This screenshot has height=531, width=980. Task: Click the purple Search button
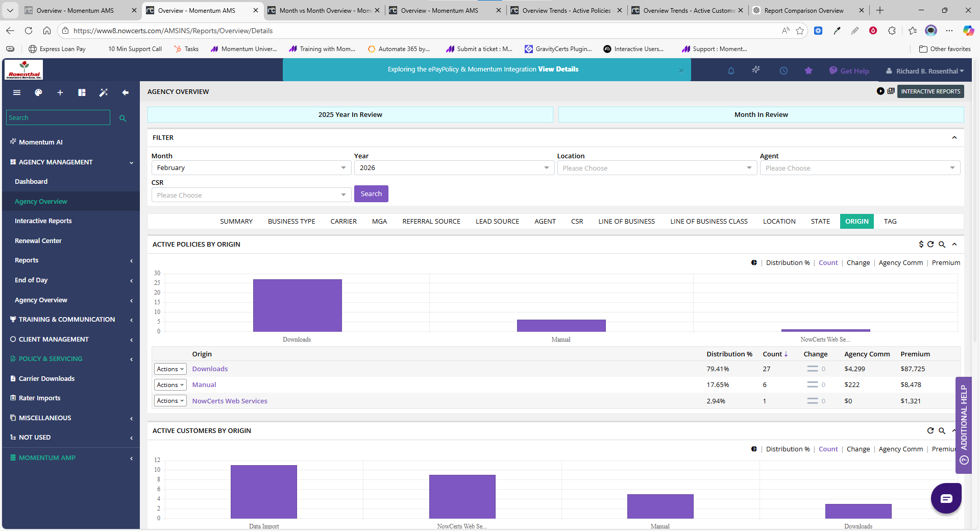coord(371,194)
